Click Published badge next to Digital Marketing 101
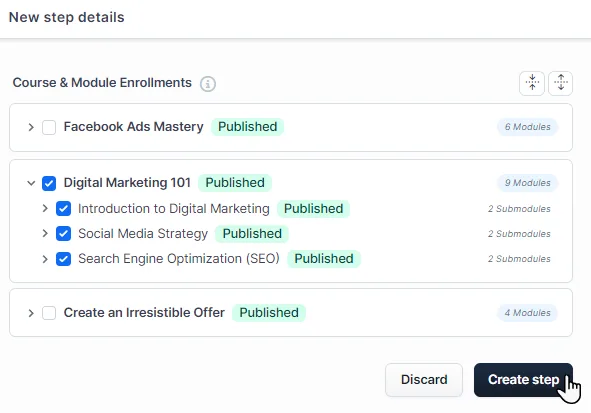This screenshot has height=413, width=591. (x=235, y=183)
